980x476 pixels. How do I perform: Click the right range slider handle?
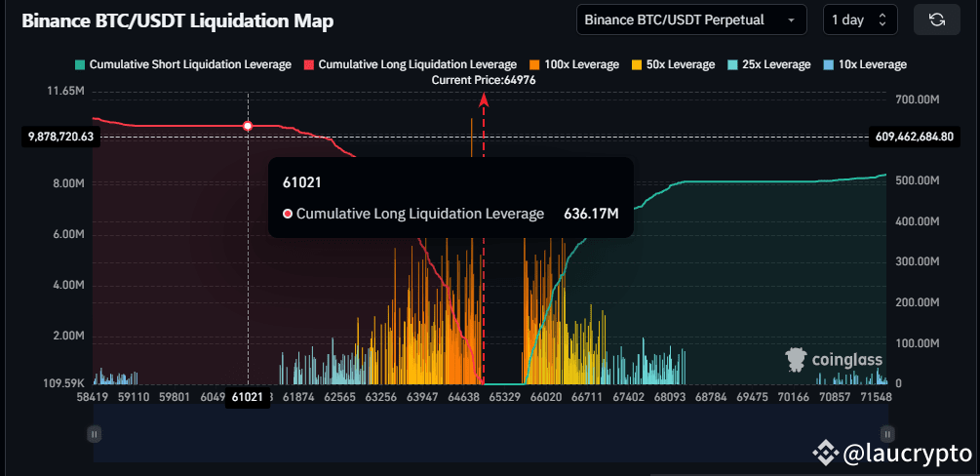point(886,433)
